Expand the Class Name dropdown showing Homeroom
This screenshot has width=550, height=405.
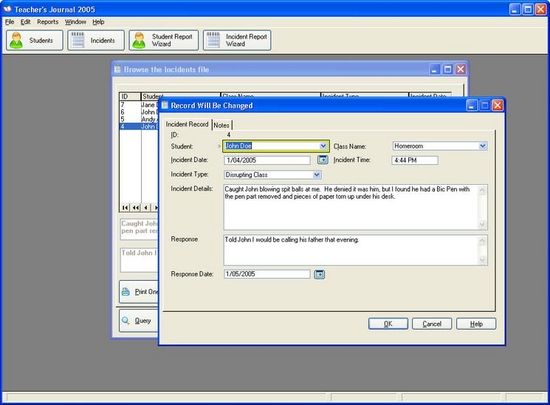pos(483,146)
